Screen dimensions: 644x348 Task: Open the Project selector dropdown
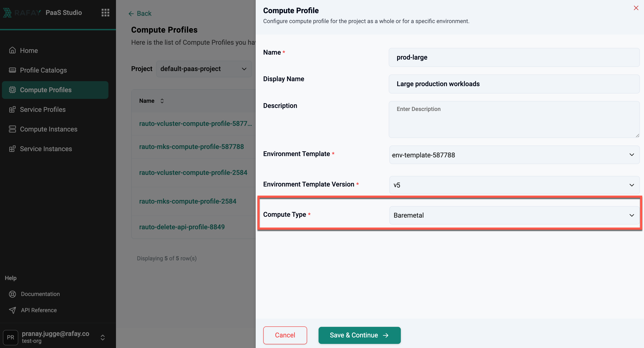(x=204, y=69)
